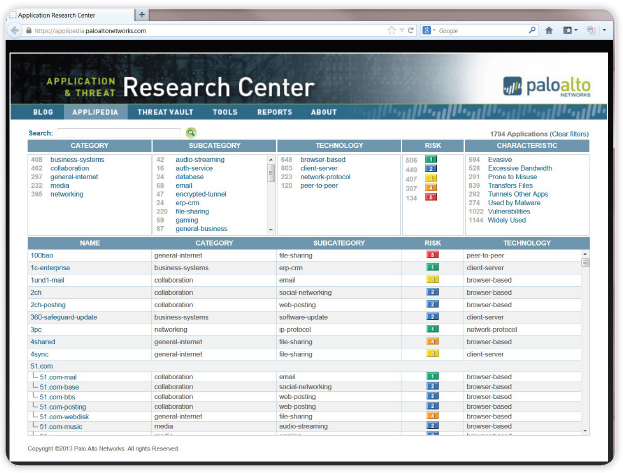
Task: Filter by encrypted-tunnel subcategory
Action: (201, 194)
